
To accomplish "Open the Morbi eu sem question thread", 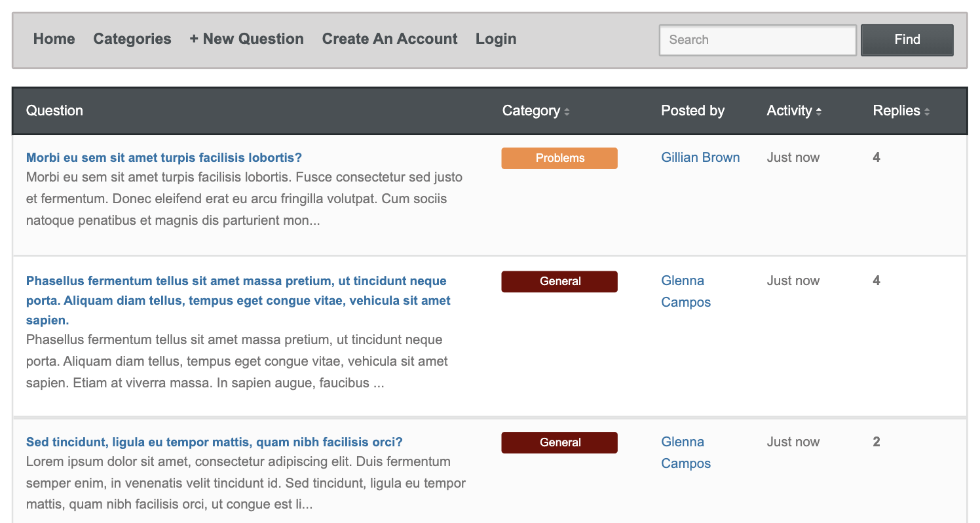I will pyautogui.click(x=164, y=157).
